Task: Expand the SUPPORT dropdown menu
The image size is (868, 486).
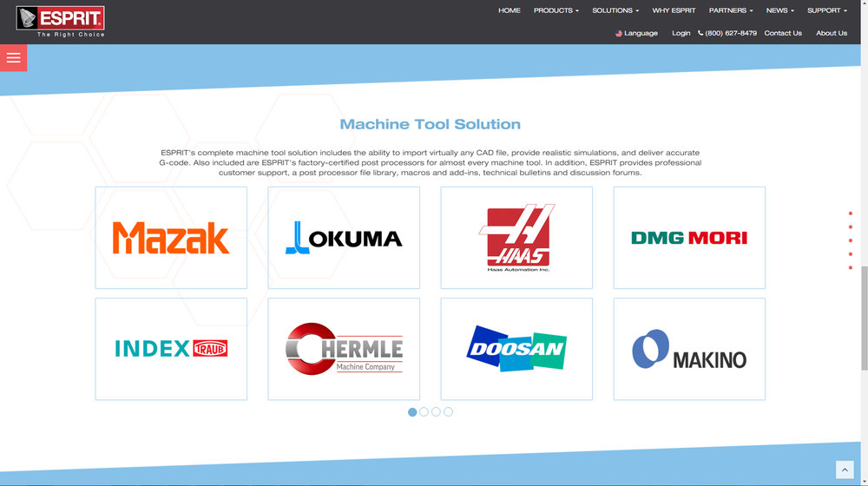Action: [x=827, y=10]
